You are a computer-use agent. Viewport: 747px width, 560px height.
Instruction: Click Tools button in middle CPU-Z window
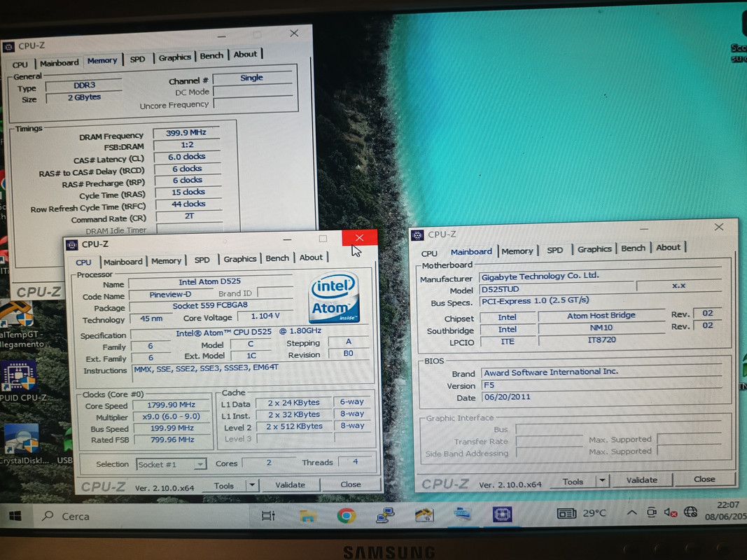(223, 486)
